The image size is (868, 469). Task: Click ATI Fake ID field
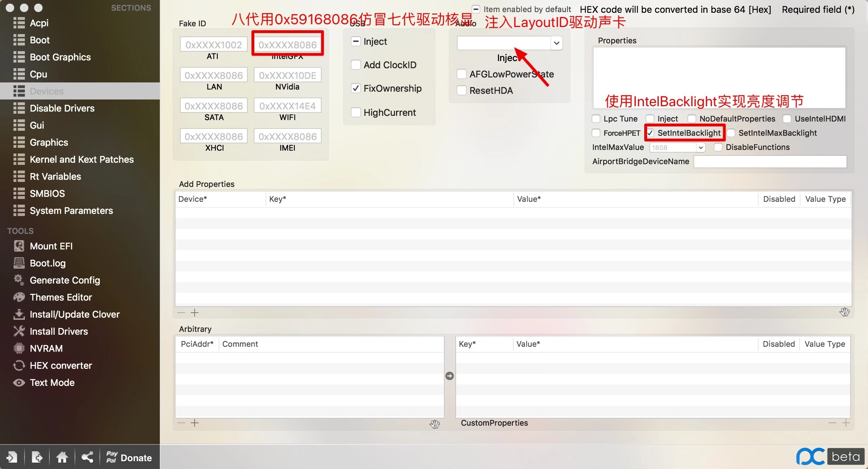213,44
